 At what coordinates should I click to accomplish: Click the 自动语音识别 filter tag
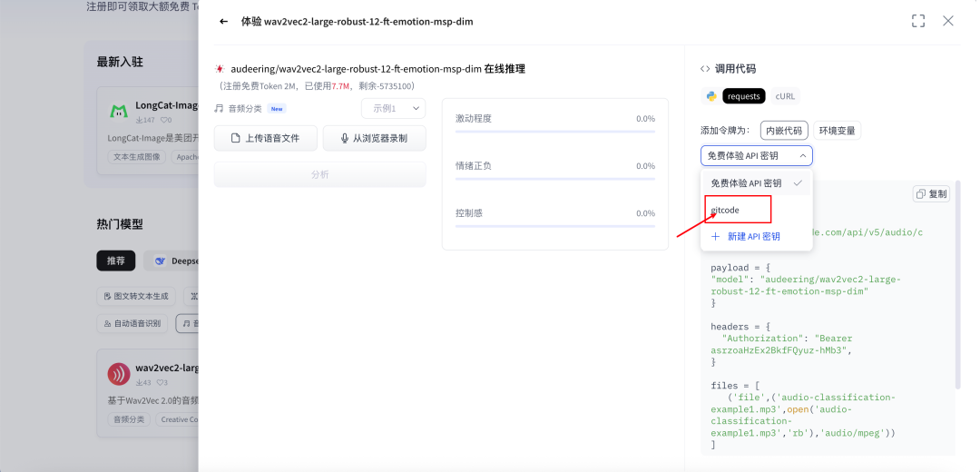132,323
